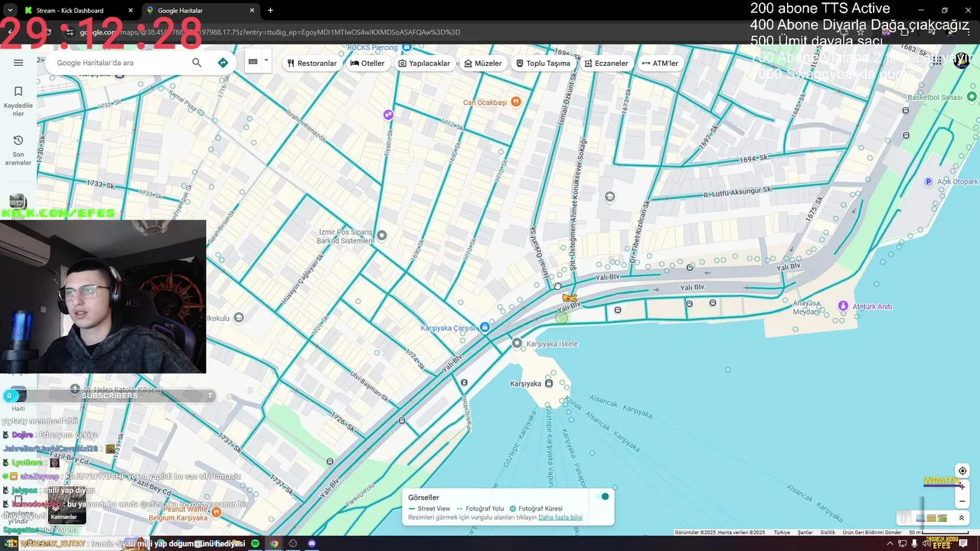Open the Katmanlar layers thumbnail

pos(67,505)
